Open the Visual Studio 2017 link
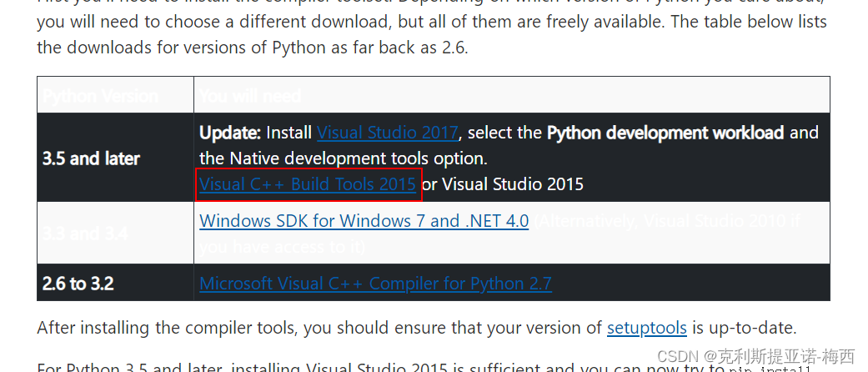The width and height of the screenshot is (868, 372). 388,133
